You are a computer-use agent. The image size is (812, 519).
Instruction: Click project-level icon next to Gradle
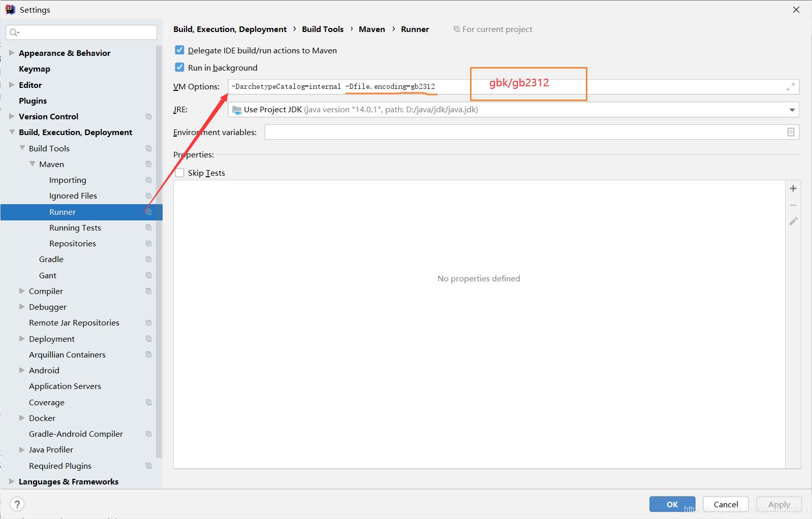click(148, 259)
